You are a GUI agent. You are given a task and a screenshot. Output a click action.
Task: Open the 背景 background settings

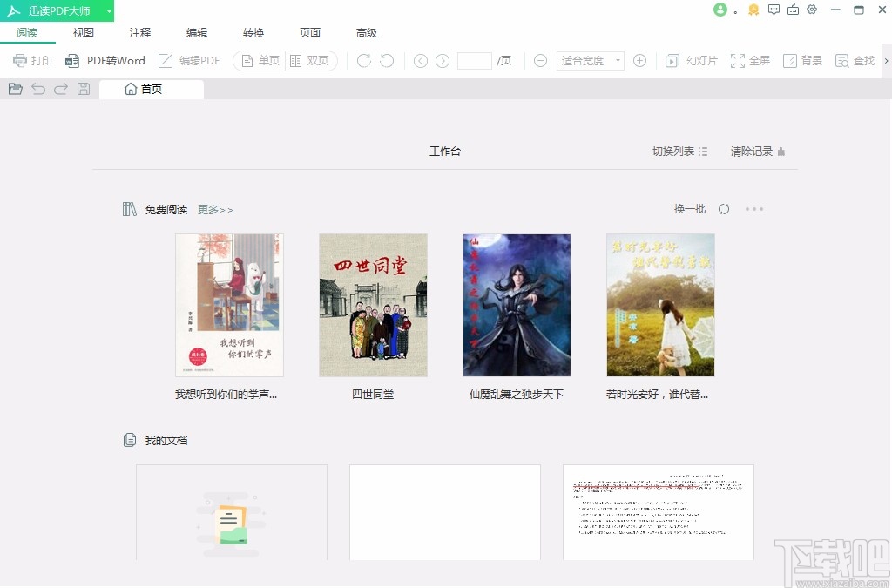pyautogui.click(x=801, y=60)
